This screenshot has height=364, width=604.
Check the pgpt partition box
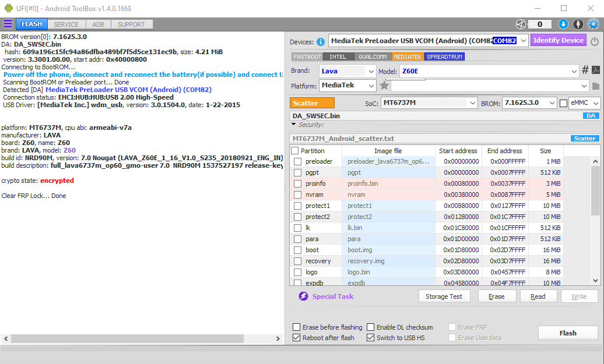point(297,173)
